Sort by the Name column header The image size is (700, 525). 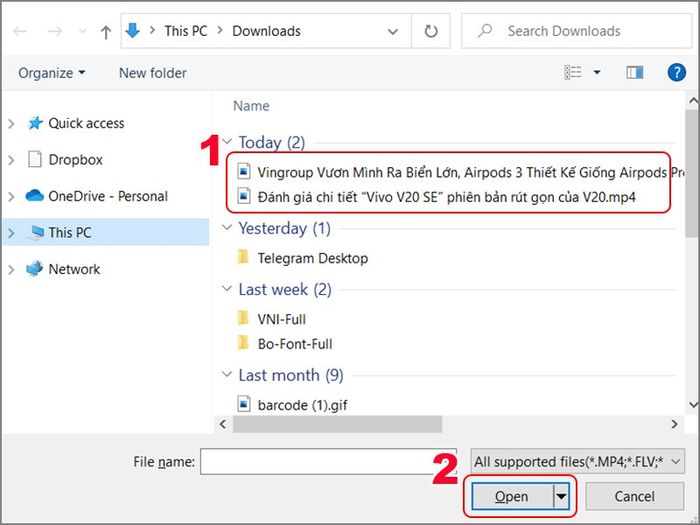click(x=251, y=106)
